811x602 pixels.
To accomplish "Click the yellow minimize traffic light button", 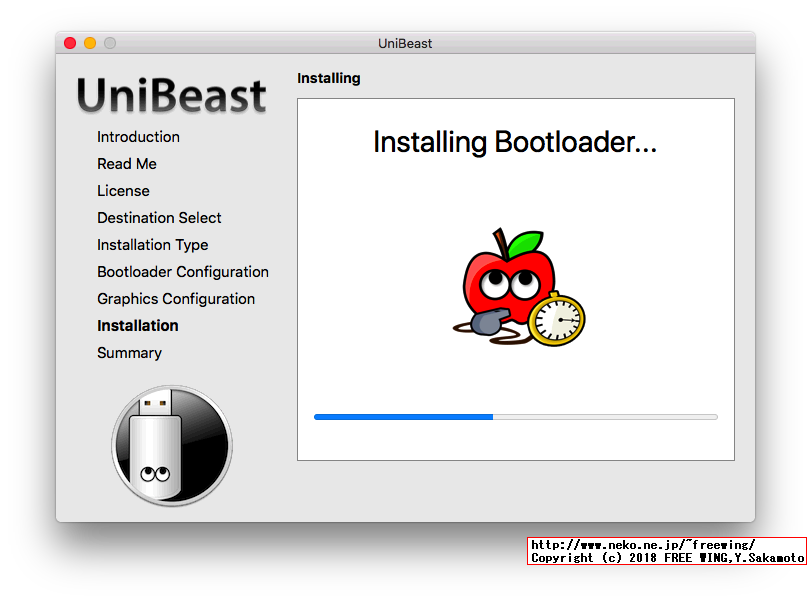I will tap(88, 43).
